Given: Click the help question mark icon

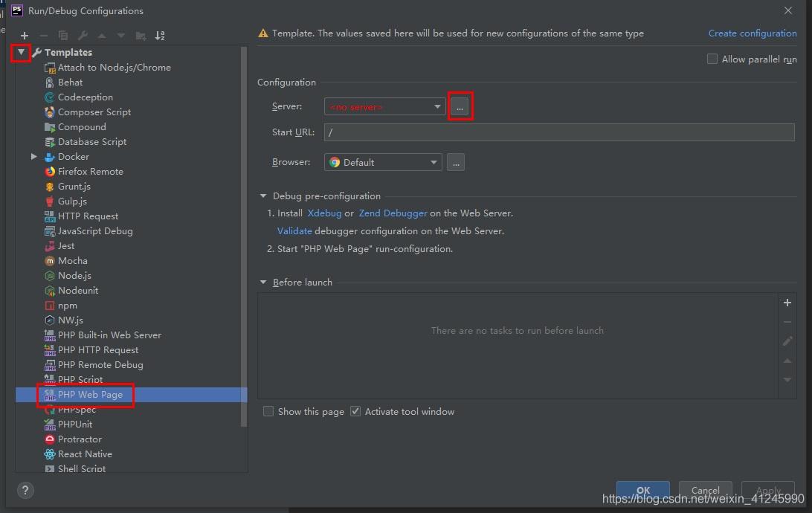Looking at the screenshot, I should [x=25, y=490].
